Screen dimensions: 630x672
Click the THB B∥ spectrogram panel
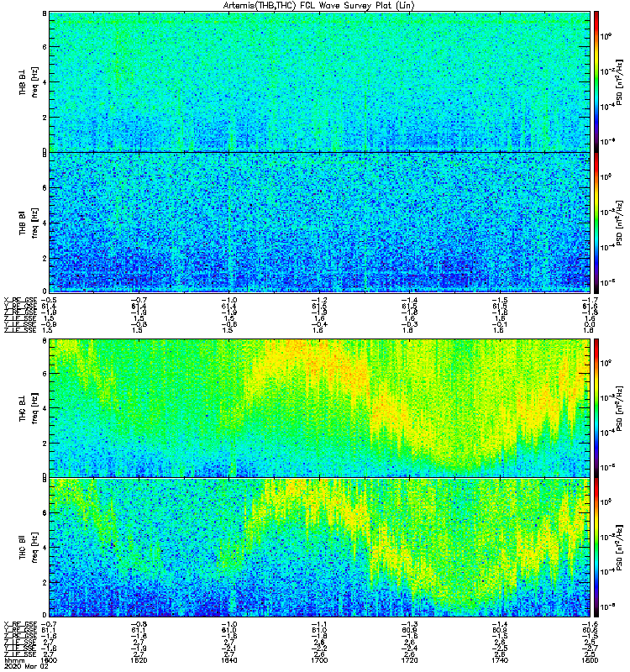click(x=320, y=223)
